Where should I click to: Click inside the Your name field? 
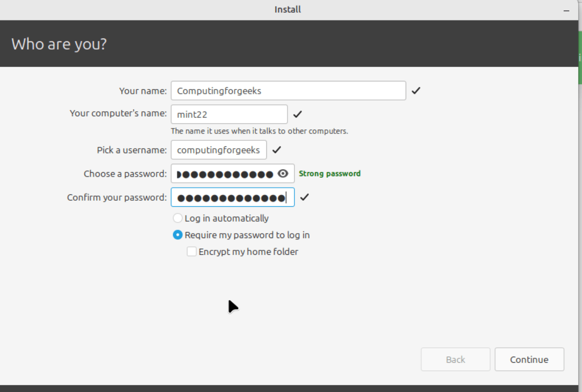(288, 90)
